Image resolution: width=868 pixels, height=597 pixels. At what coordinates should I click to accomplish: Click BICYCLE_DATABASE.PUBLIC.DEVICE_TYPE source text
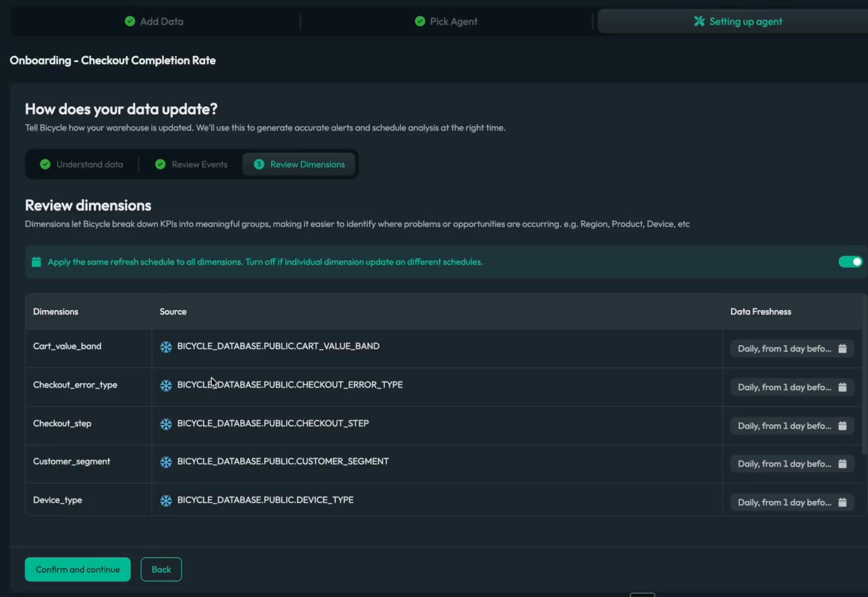[x=265, y=500]
